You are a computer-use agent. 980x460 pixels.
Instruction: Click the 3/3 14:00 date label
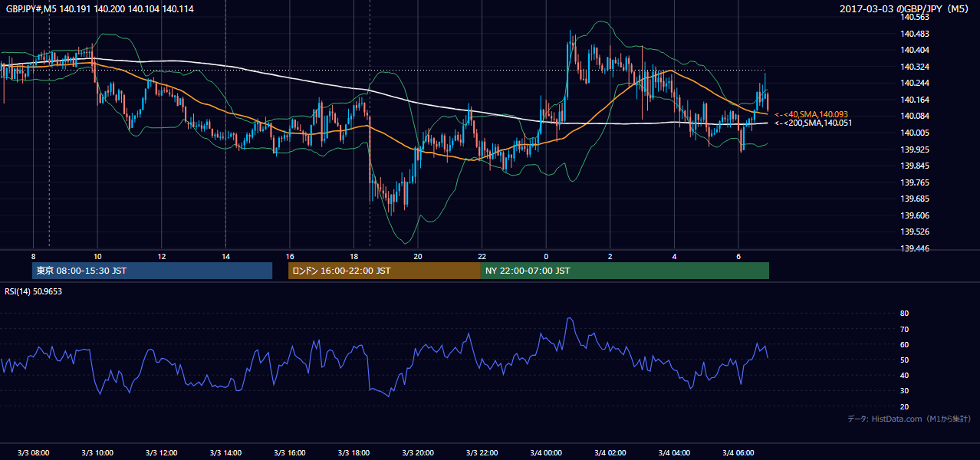pyautogui.click(x=225, y=452)
